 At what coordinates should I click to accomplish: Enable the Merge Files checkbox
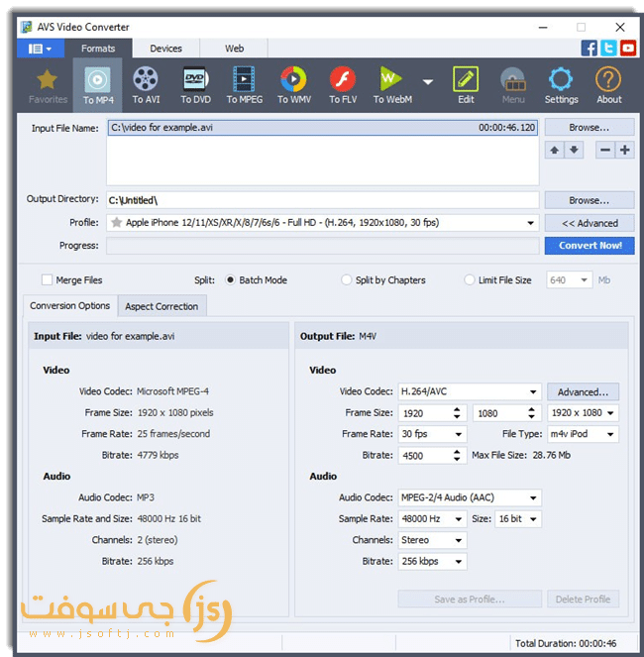47,279
